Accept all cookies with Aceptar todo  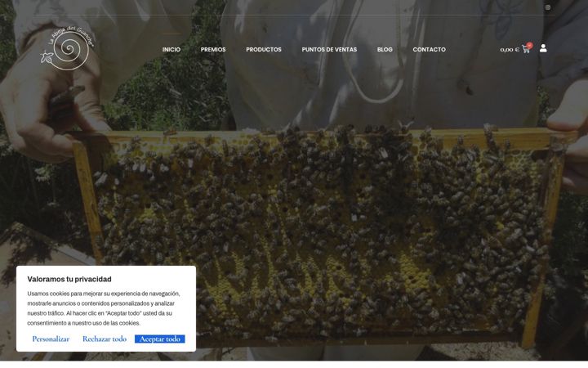[x=160, y=339]
